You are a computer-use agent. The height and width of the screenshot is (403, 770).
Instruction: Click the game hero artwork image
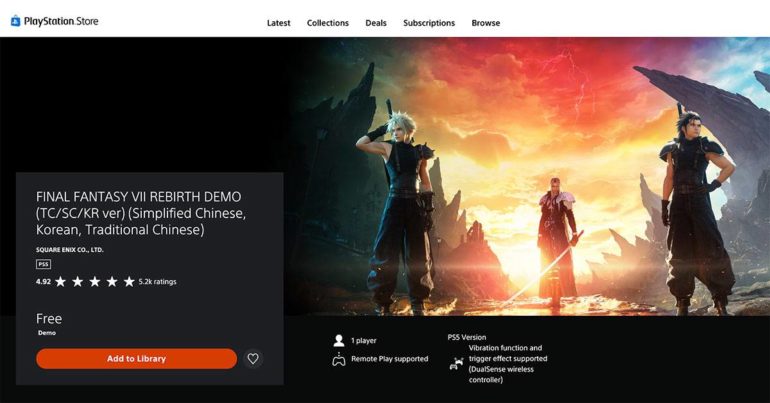point(528,177)
